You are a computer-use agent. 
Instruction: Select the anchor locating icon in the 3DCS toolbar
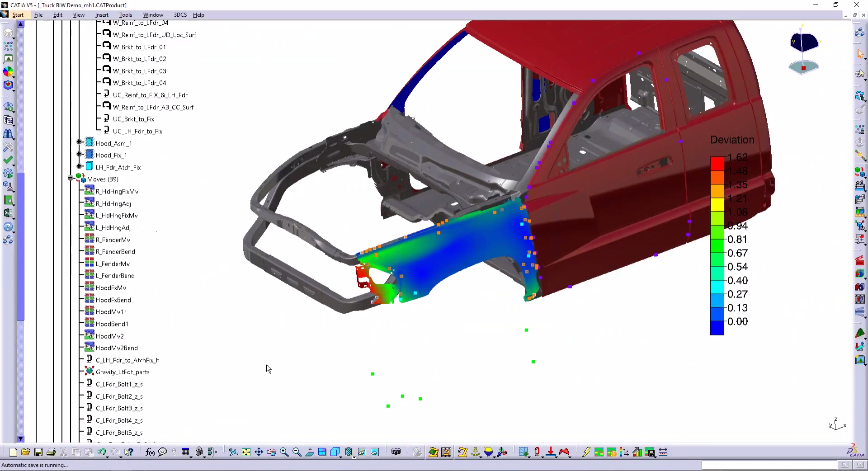point(475,452)
